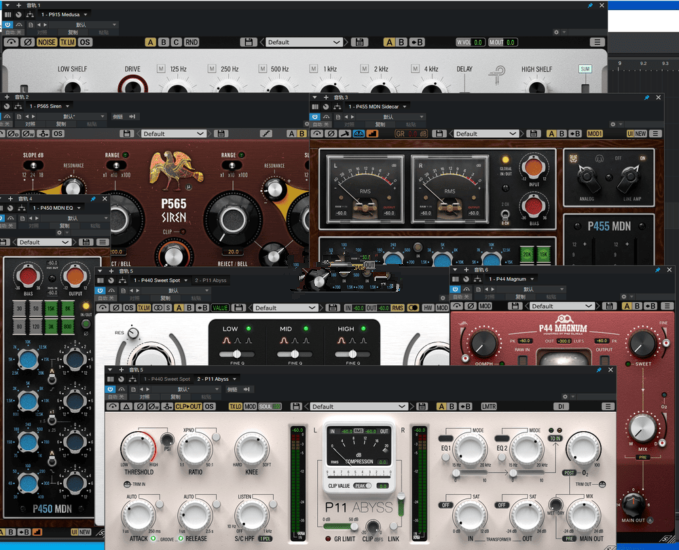Copy A to B in Medusa toolbar

tap(417, 42)
